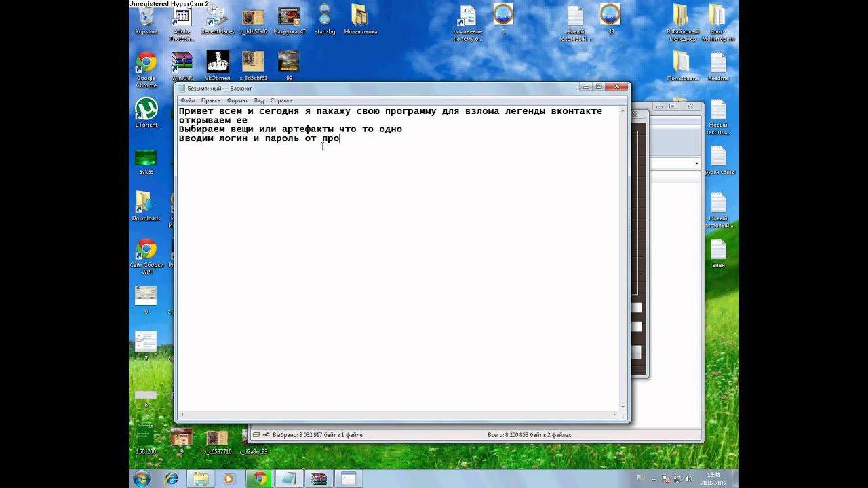Screen dimensions: 868x488
Task: Open the Пользователи folder icon
Action: [x=682, y=66]
